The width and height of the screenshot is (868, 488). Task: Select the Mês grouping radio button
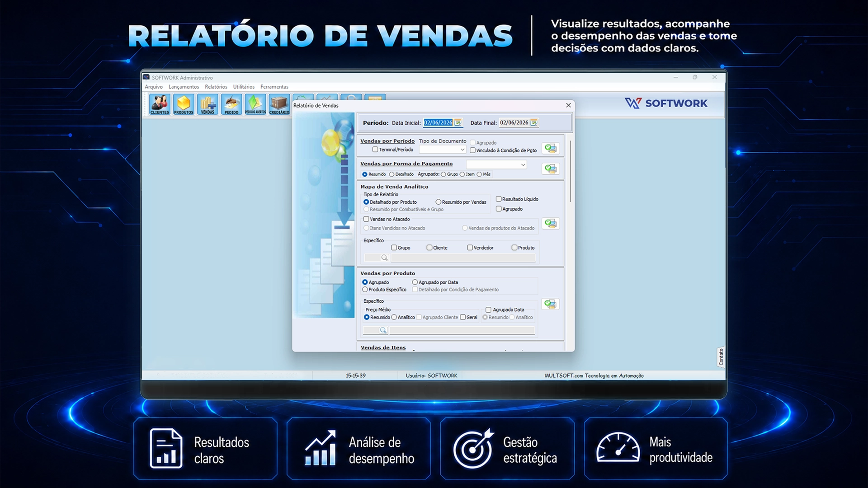pos(479,174)
